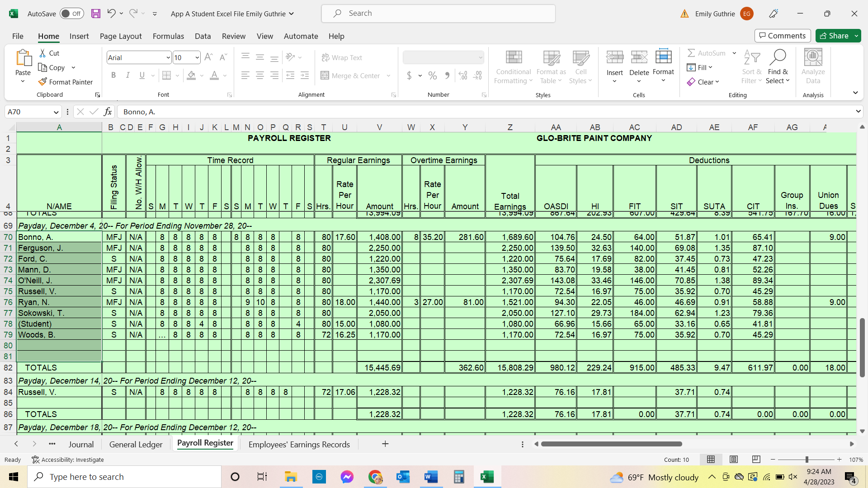Screen dimensions: 868x488
Task: Open the font name dropdown
Action: pos(168,57)
